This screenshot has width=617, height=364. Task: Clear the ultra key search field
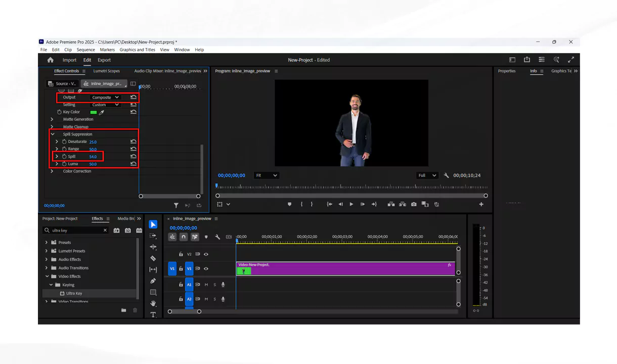(x=105, y=230)
